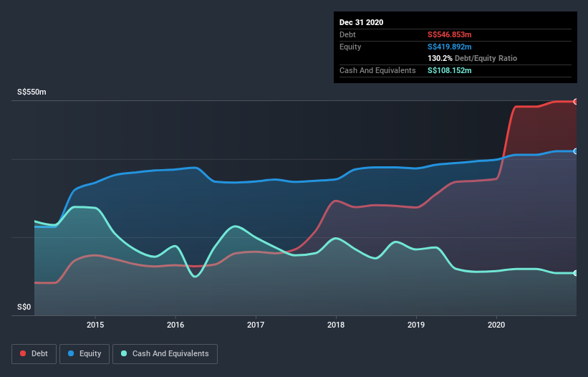
Task: Click the S$550m y-axis label
Action: pyautogui.click(x=32, y=92)
